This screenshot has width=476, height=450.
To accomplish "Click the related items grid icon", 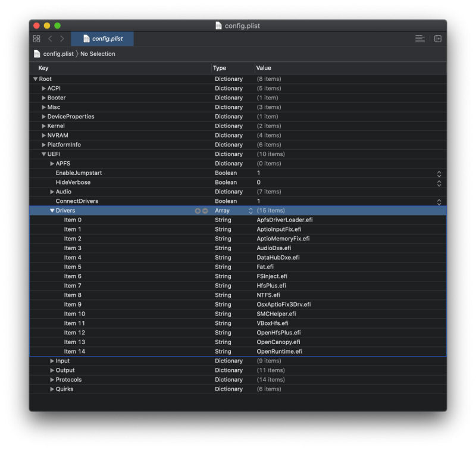I will coord(36,39).
